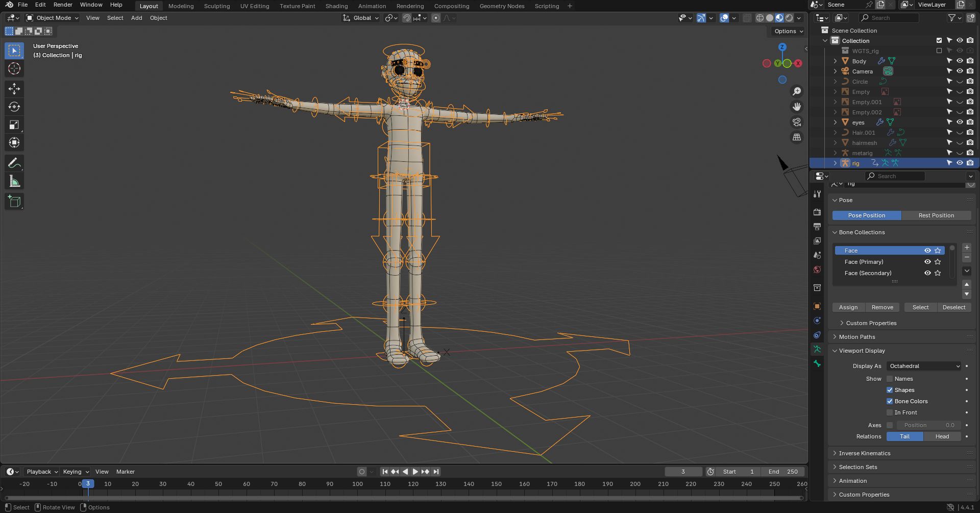The width and height of the screenshot is (980, 513).
Task: Click the Assign button
Action: pos(848,307)
